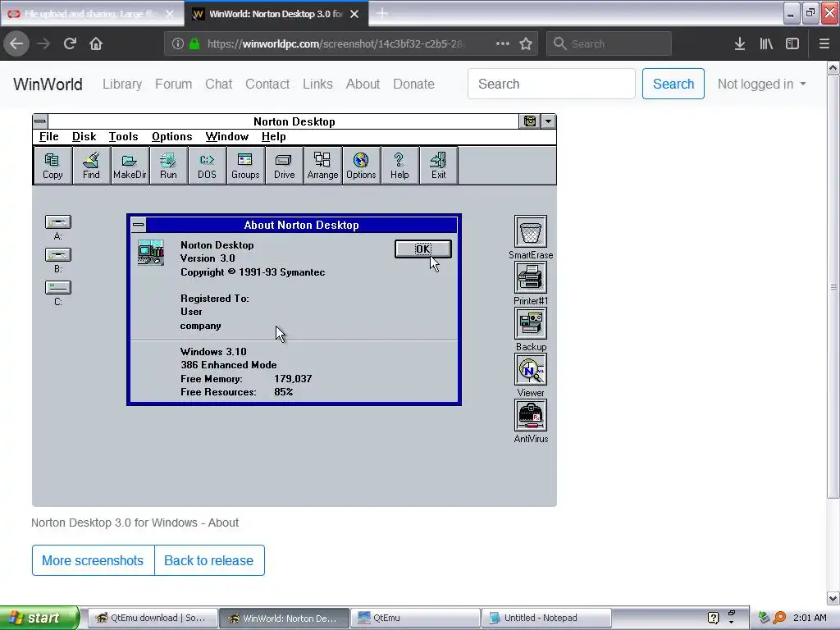Open the Library bookshelf icon in Firefox
This screenshot has height=630, width=840.
pyautogui.click(x=766, y=43)
